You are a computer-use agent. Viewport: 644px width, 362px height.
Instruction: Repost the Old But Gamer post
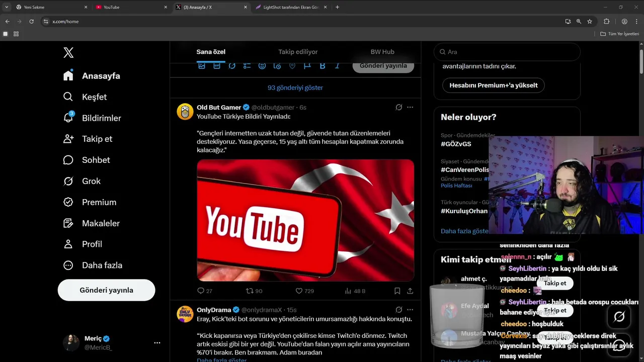click(x=254, y=291)
